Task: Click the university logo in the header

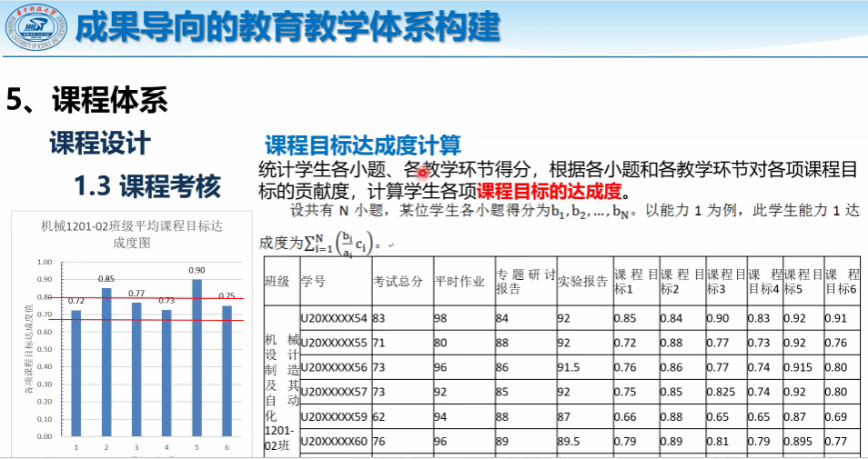Action: (31, 29)
